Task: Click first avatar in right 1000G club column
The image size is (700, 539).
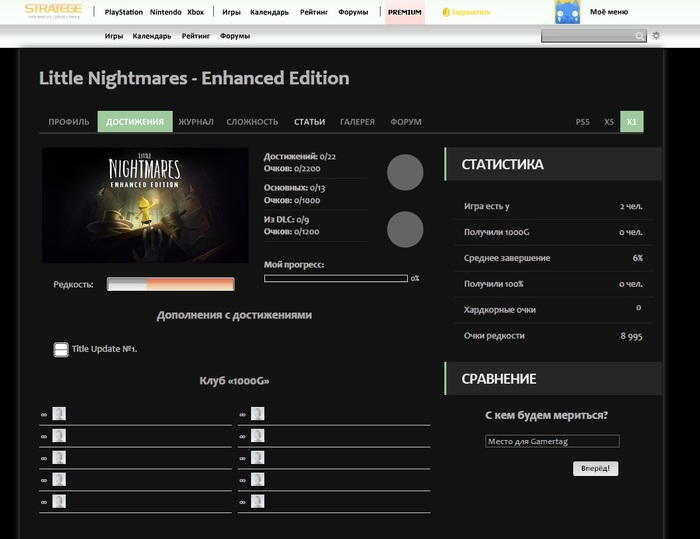Action: coord(258,414)
